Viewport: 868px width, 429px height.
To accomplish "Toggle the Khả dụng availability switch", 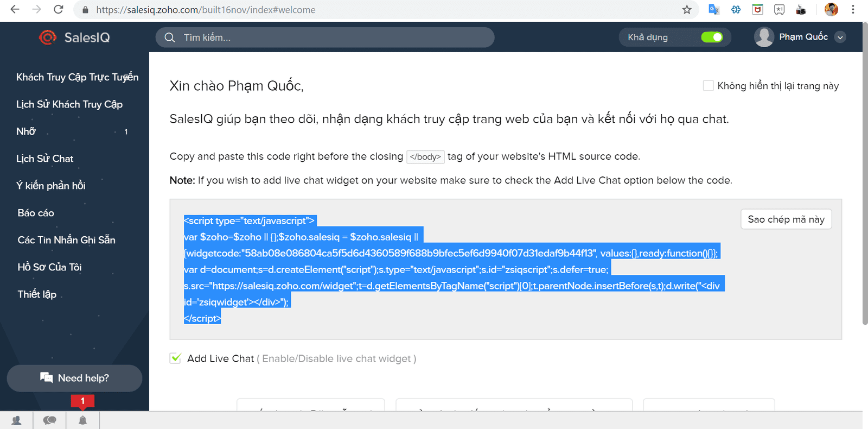I will (x=712, y=37).
